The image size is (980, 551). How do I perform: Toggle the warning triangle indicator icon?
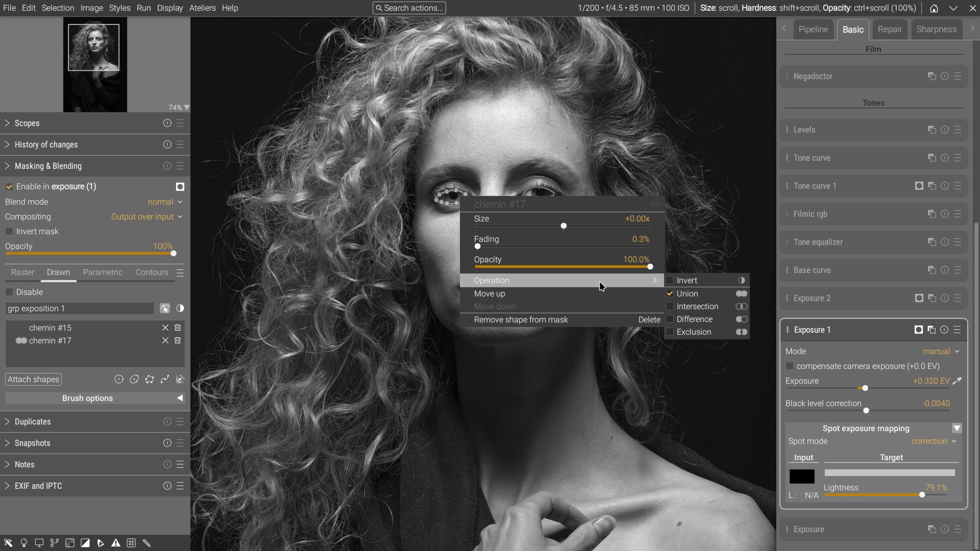[x=116, y=543]
